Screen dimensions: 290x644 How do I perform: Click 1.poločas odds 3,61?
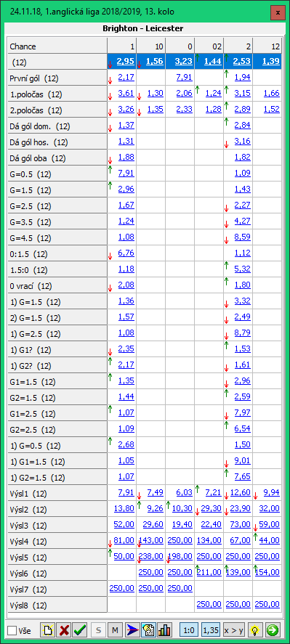[126, 93]
